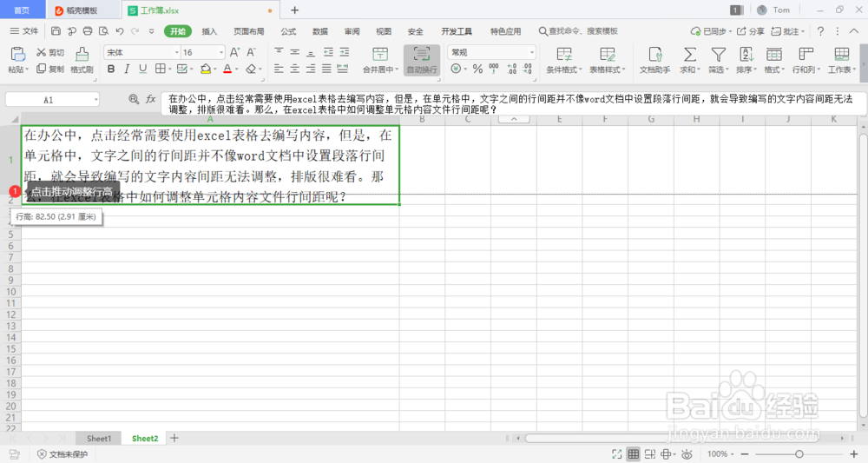Toggle Underline formatting
The height and width of the screenshot is (463, 868).
[143, 69]
